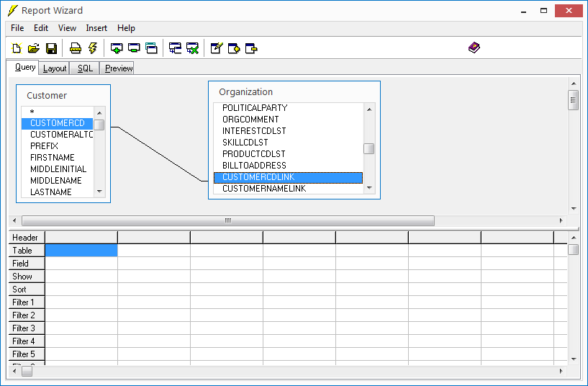Click the insert column icon with yellow plus
The image size is (588, 386).
(234, 48)
